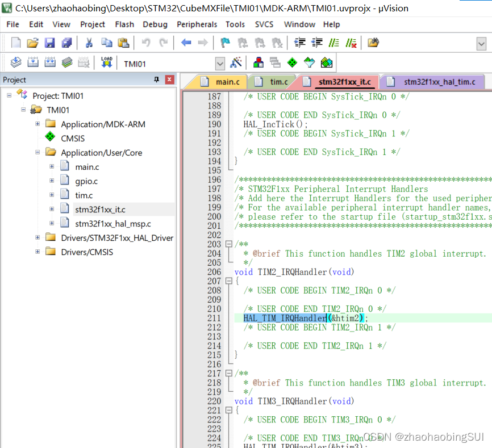
Task: Translate the current file
Action: tap(16, 62)
